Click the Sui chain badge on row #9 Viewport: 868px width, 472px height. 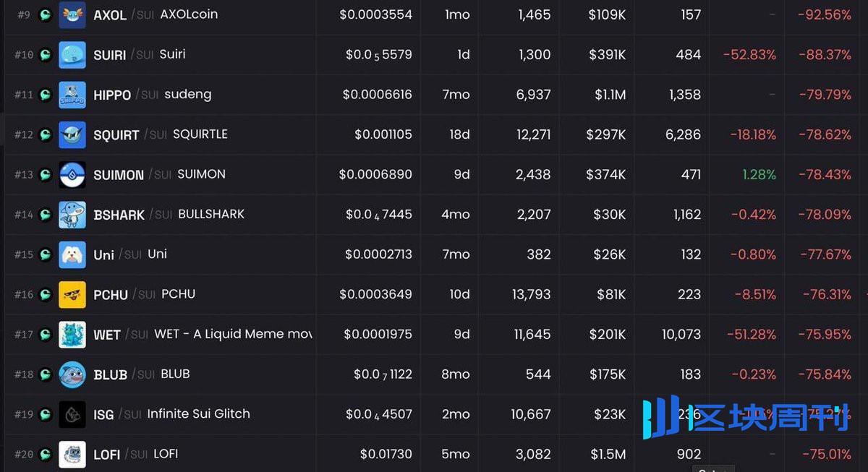[x=46, y=14]
